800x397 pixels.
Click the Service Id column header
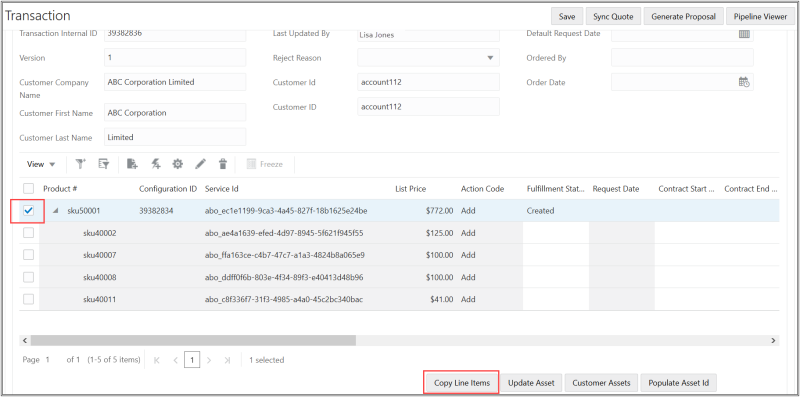click(221, 189)
